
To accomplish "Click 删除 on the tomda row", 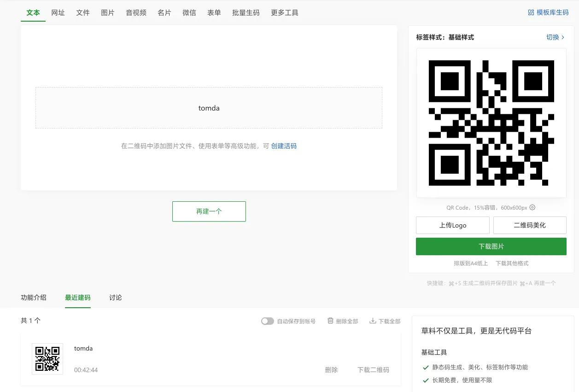I will (x=331, y=370).
